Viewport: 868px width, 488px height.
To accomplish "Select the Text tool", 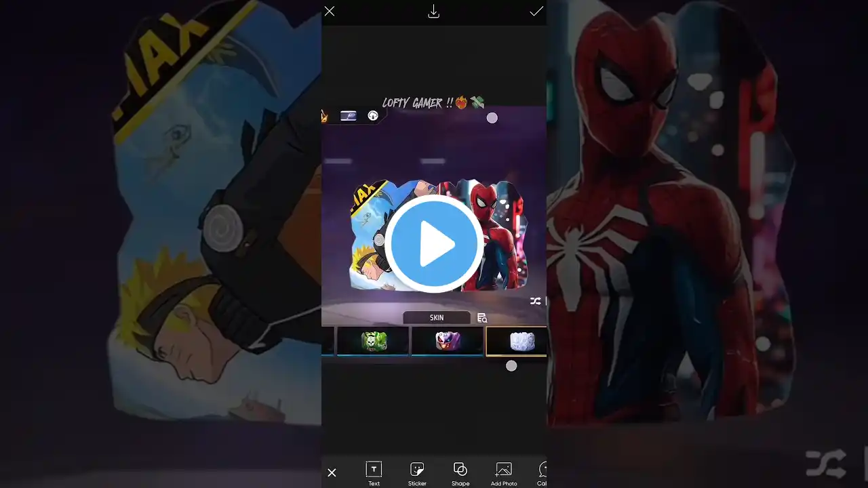I will click(374, 473).
